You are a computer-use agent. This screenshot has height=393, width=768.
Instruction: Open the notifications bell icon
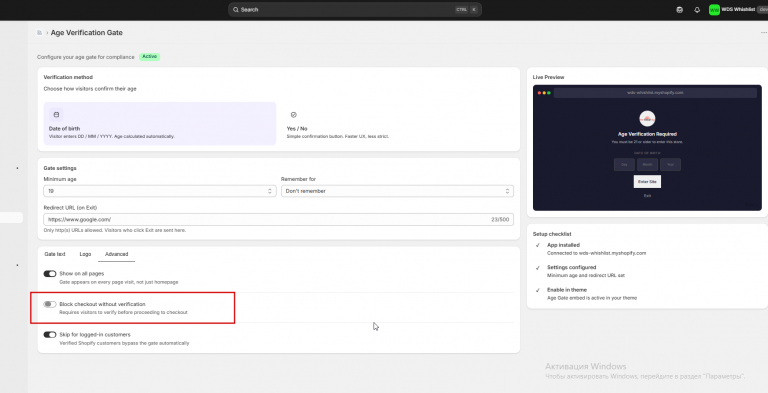point(697,10)
